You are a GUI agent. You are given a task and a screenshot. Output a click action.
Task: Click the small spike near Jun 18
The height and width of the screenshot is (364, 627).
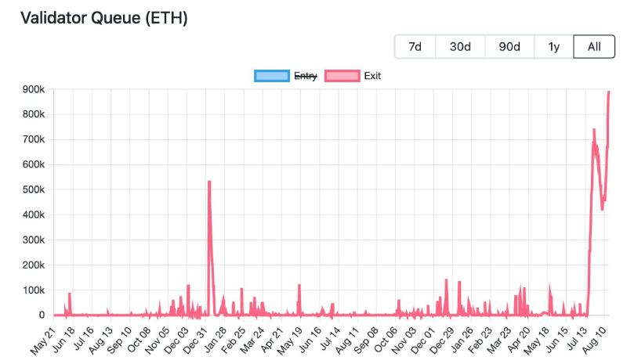(70, 294)
